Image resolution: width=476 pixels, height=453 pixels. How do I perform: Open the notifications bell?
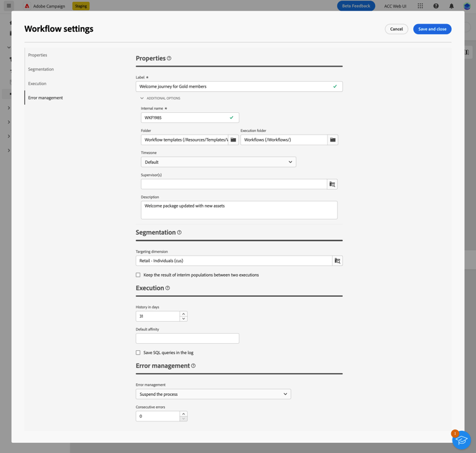point(451,6)
